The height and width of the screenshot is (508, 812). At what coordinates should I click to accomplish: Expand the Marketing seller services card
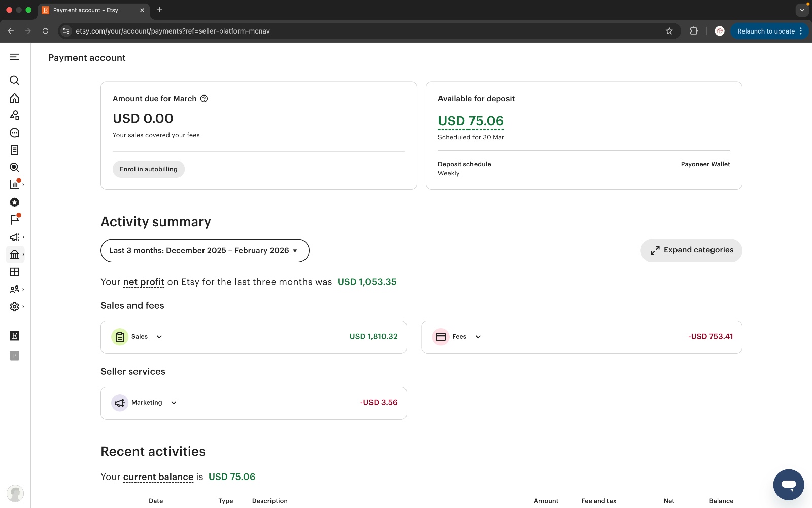[174, 403]
